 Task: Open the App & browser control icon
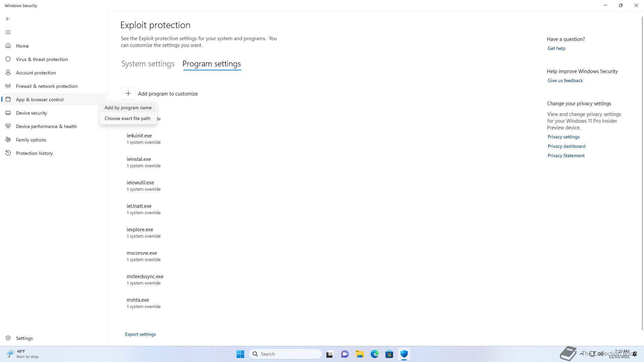tap(8, 100)
